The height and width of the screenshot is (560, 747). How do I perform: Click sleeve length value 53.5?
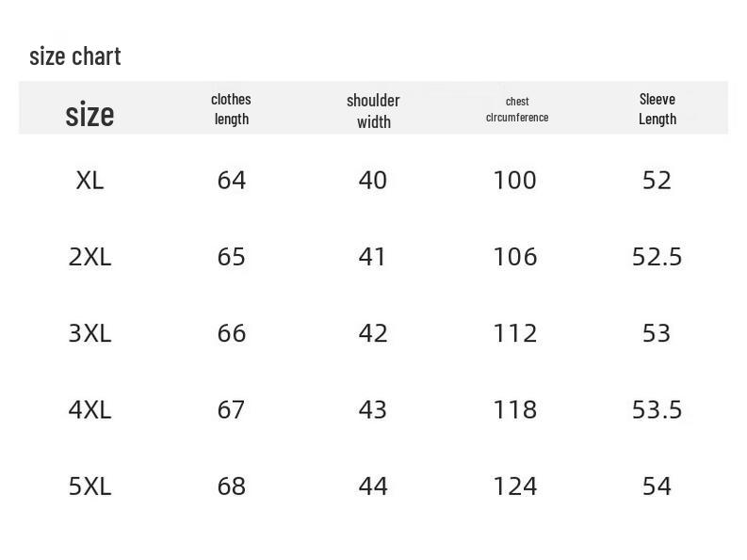[x=657, y=409]
